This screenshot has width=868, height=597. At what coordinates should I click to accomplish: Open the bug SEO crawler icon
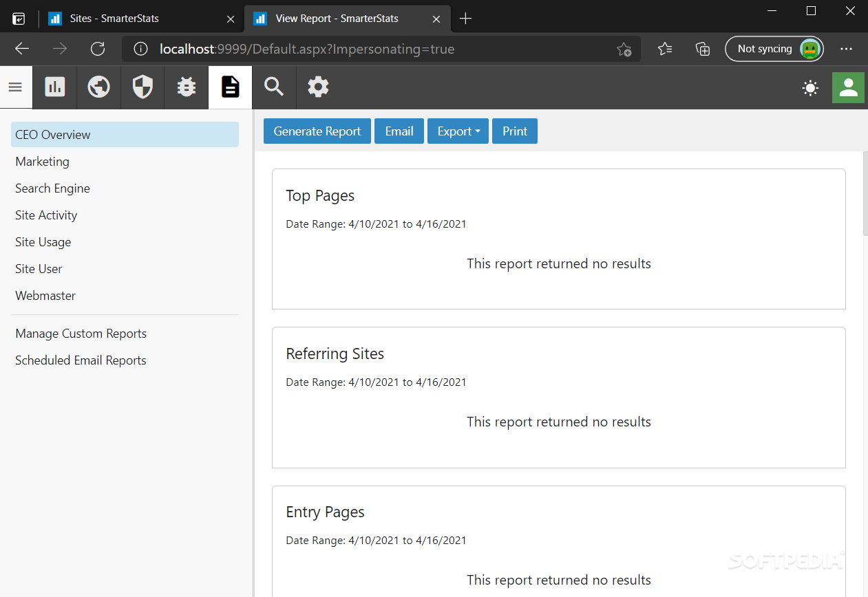click(187, 87)
